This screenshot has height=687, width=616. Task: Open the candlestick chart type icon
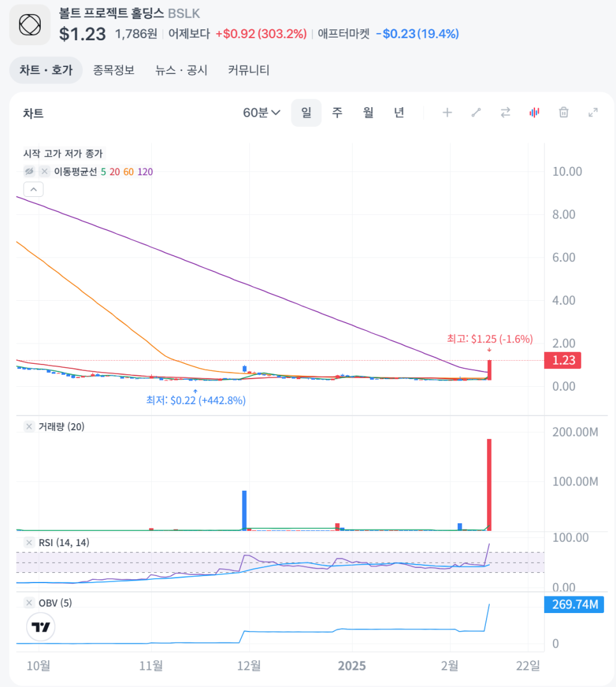point(534,113)
